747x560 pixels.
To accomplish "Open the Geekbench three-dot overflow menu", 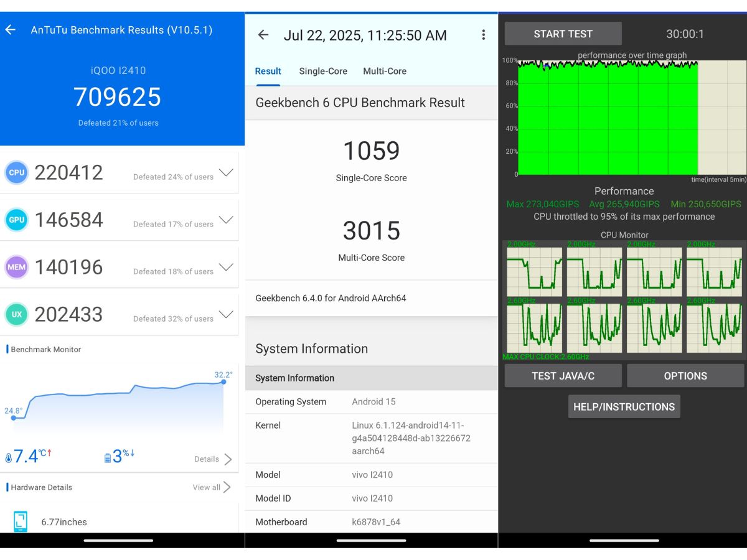I will 483,35.
